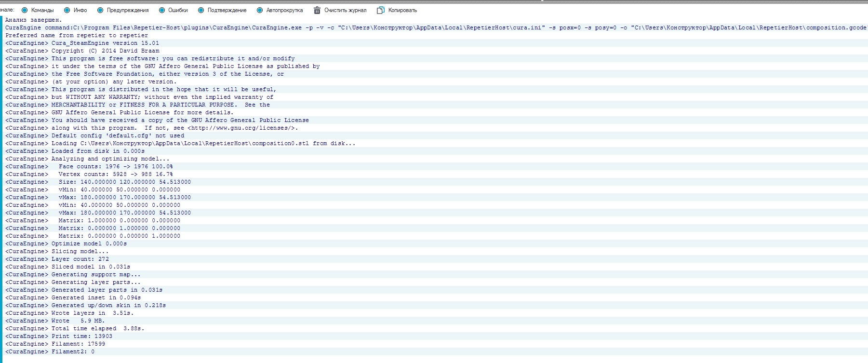The image size is (868, 363).
Task: Select the 'Filament: 17599' log entry
Action: tap(78, 344)
